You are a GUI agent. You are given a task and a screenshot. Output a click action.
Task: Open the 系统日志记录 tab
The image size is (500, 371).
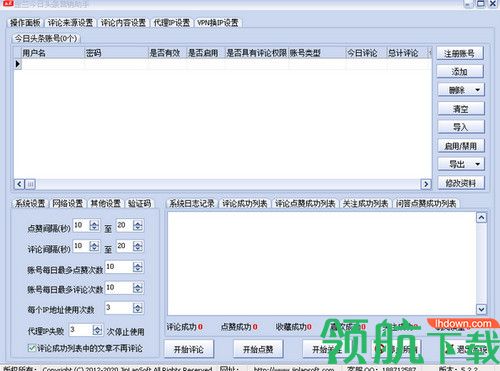point(192,203)
